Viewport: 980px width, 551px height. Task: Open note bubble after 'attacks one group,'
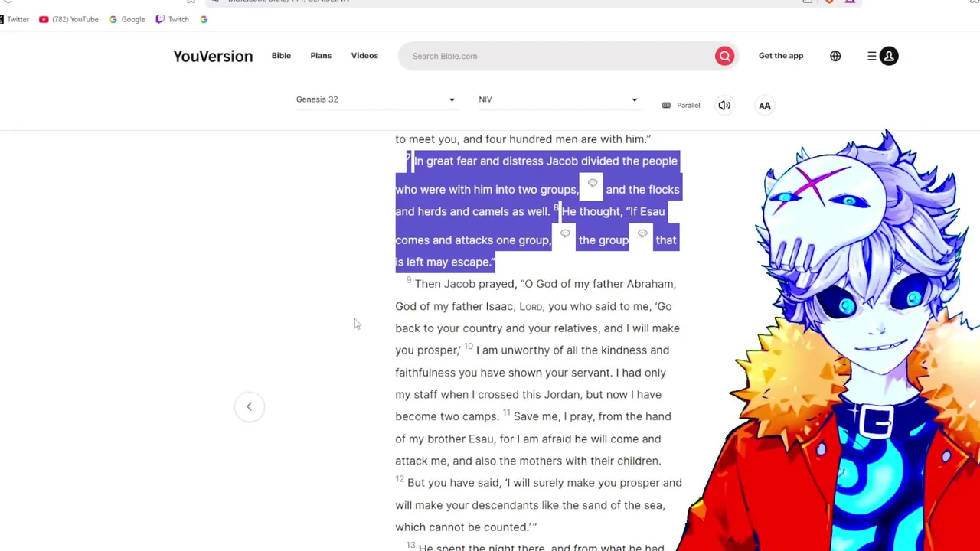click(565, 234)
